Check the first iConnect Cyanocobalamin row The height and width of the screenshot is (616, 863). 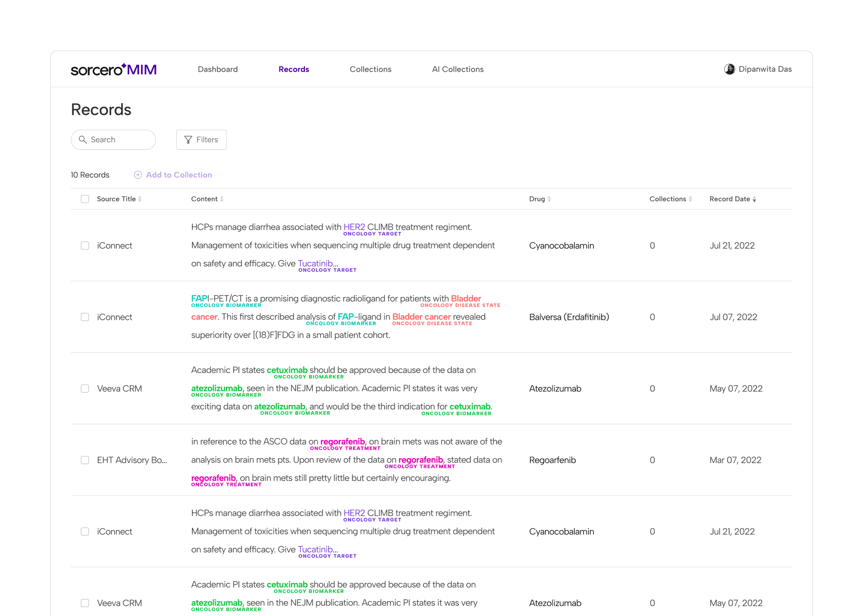click(85, 245)
